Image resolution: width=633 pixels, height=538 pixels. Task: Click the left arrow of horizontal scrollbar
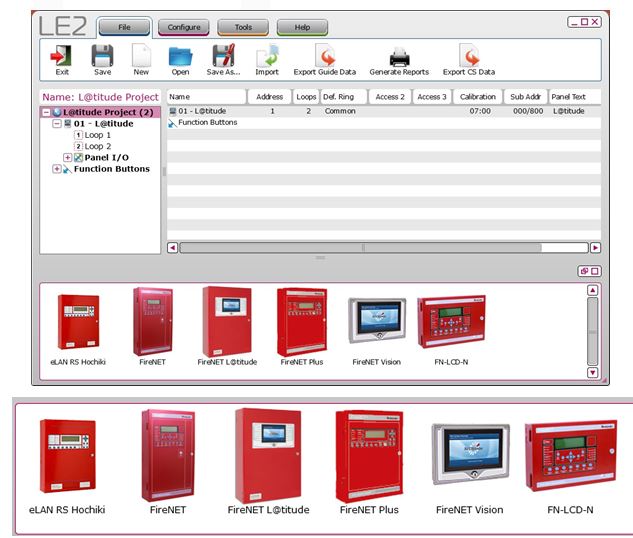172,247
